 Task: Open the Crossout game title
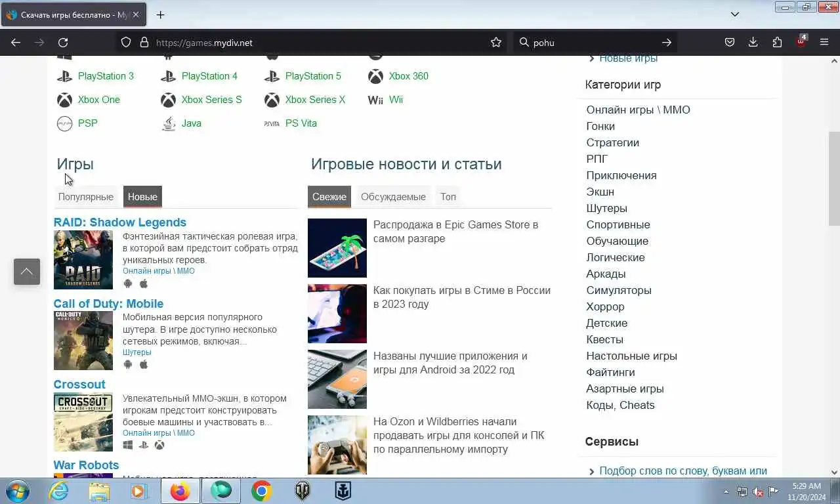[79, 385]
